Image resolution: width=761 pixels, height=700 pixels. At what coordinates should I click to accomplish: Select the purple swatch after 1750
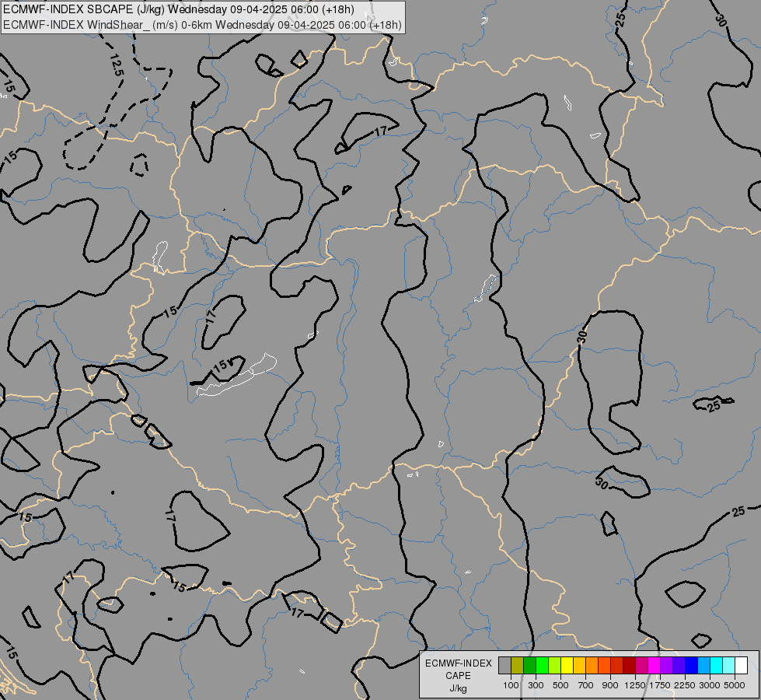(667, 665)
